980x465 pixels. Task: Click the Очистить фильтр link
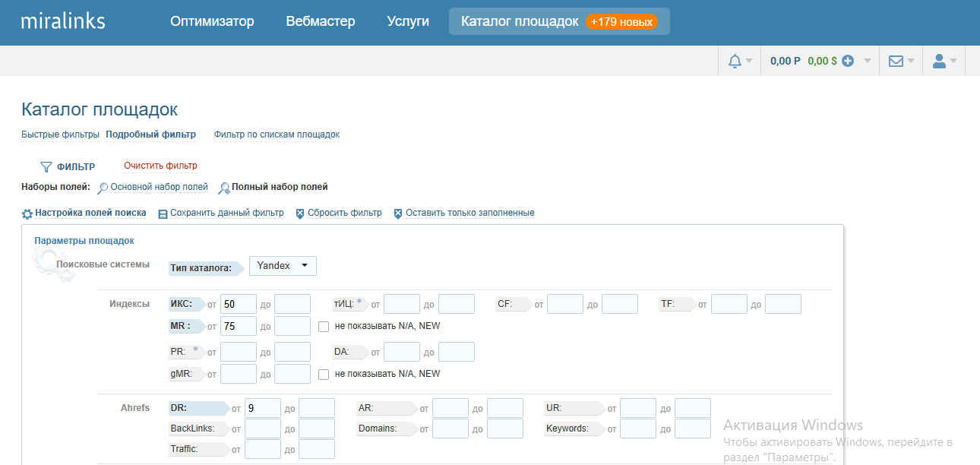point(160,166)
